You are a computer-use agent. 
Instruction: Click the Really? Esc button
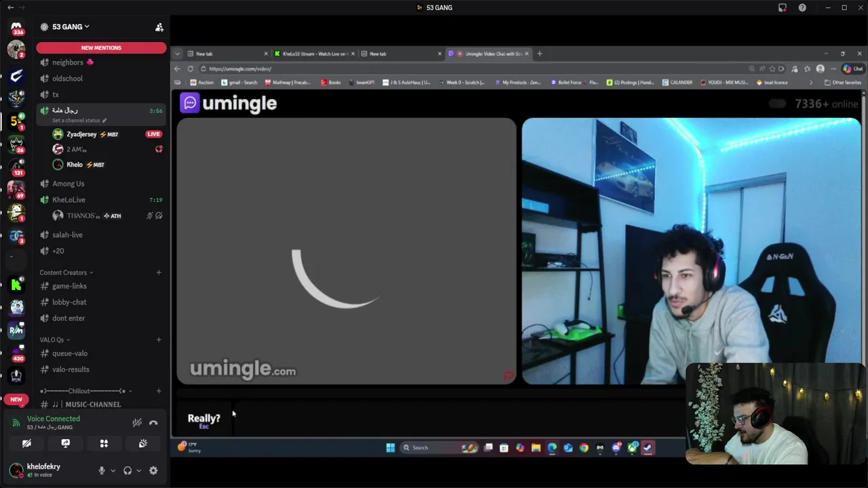(x=203, y=420)
